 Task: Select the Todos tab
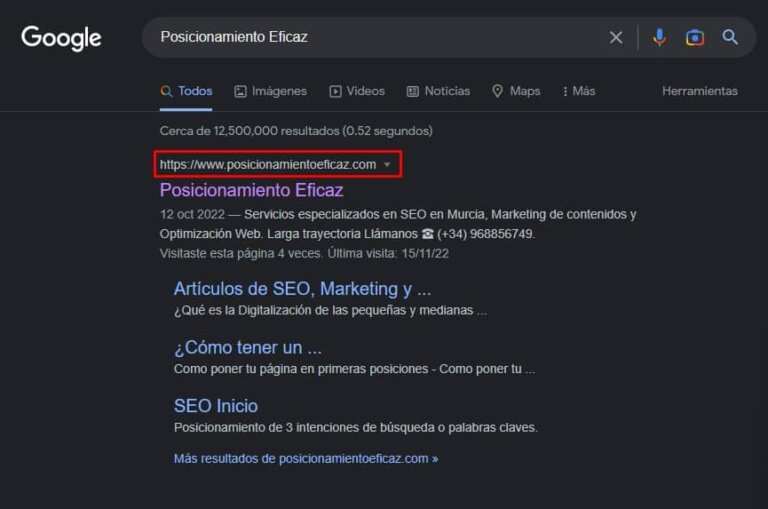(186, 91)
